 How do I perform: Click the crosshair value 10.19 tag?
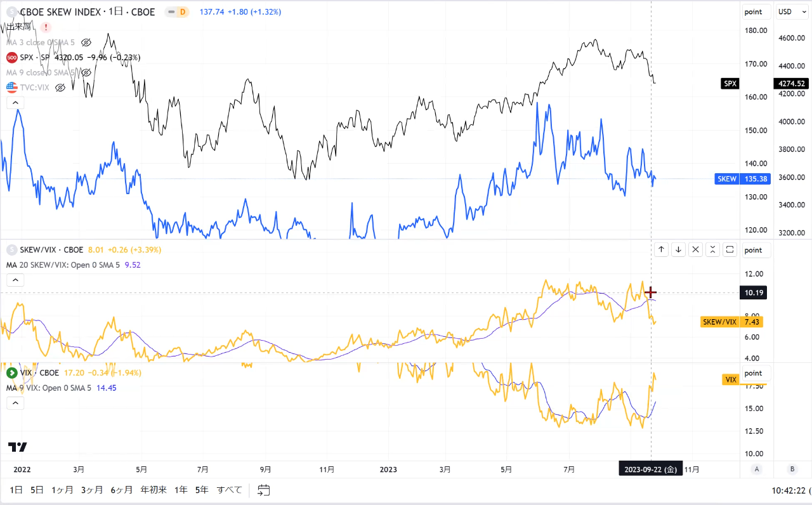click(755, 292)
